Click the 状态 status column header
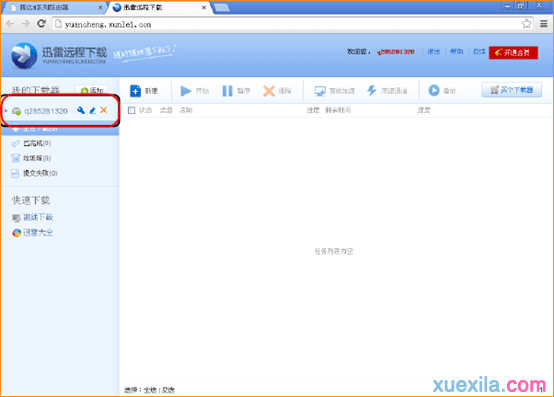Viewport: 554px width, 397px height. click(x=146, y=110)
